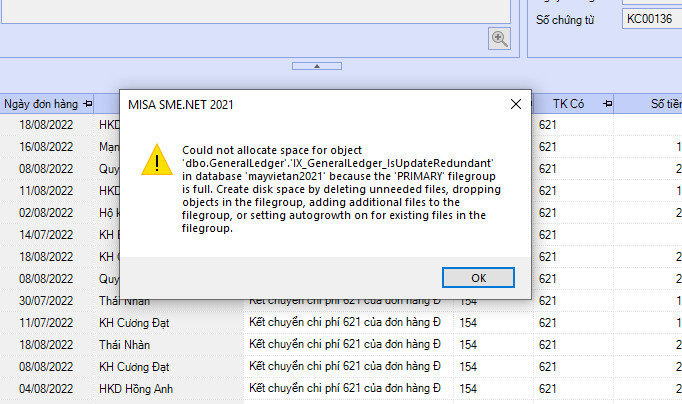Screen dimensions: 682x404
Task: Click the yellow warning icon in the dialog
Action: (x=157, y=160)
